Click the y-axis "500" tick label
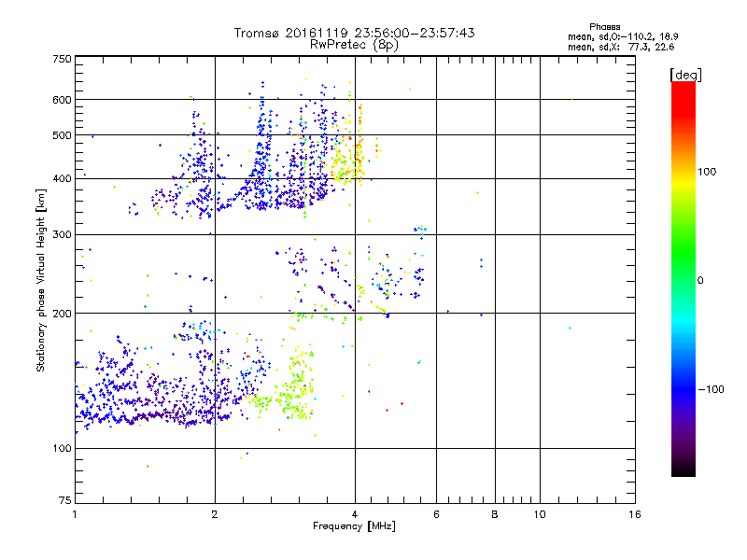 pos(62,135)
